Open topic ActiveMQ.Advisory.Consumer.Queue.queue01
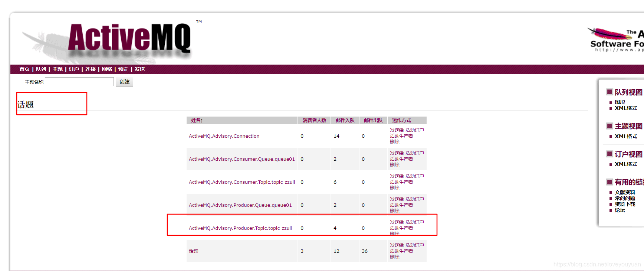The height and width of the screenshot is (271, 644). [242, 159]
